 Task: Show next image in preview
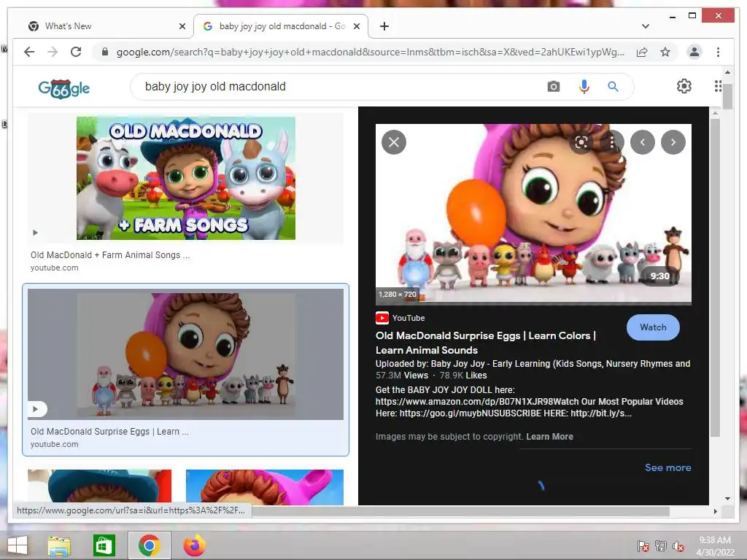pos(673,142)
